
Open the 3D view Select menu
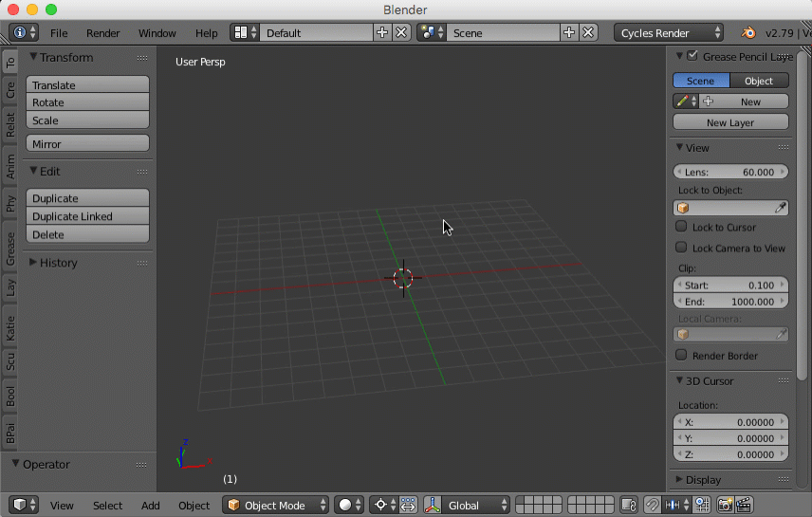(x=108, y=505)
